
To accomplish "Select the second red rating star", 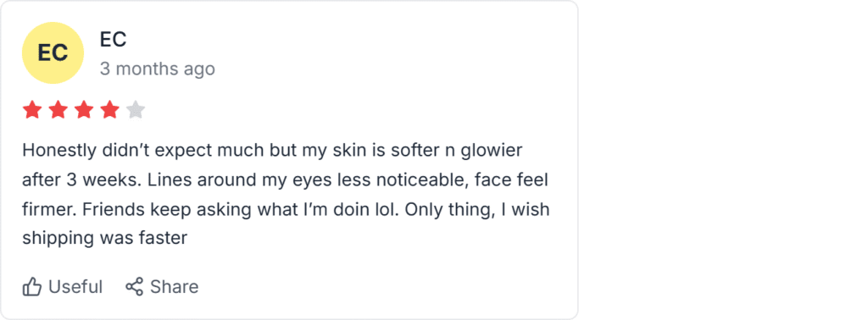I will (x=58, y=110).
